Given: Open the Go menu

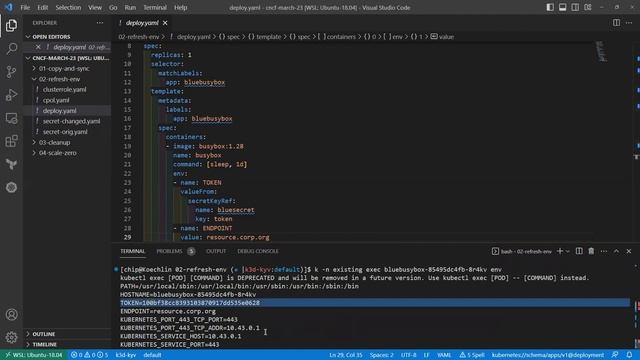Looking at the screenshot, I should tap(113, 7).
